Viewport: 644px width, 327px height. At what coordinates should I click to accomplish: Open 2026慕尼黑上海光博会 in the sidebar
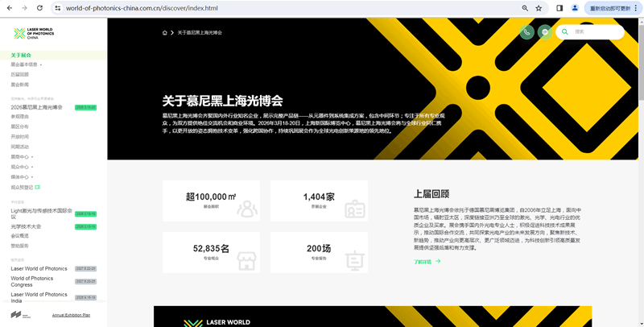[36, 106]
